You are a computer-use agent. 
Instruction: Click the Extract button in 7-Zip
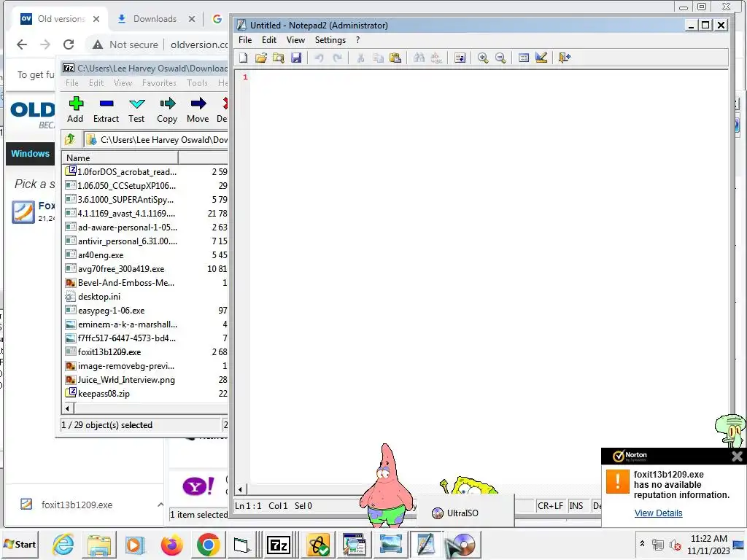tap(106, 109)
